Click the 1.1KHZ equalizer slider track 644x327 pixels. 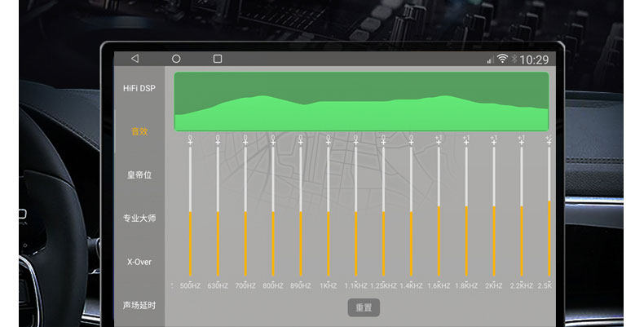coord(355,211)
